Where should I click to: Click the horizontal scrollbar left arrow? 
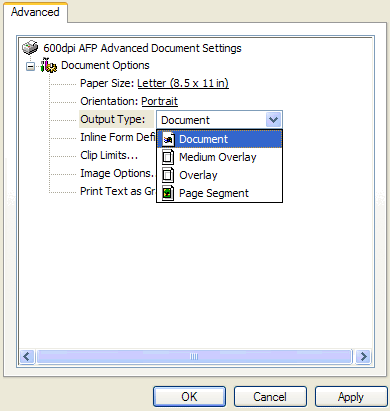27,357
